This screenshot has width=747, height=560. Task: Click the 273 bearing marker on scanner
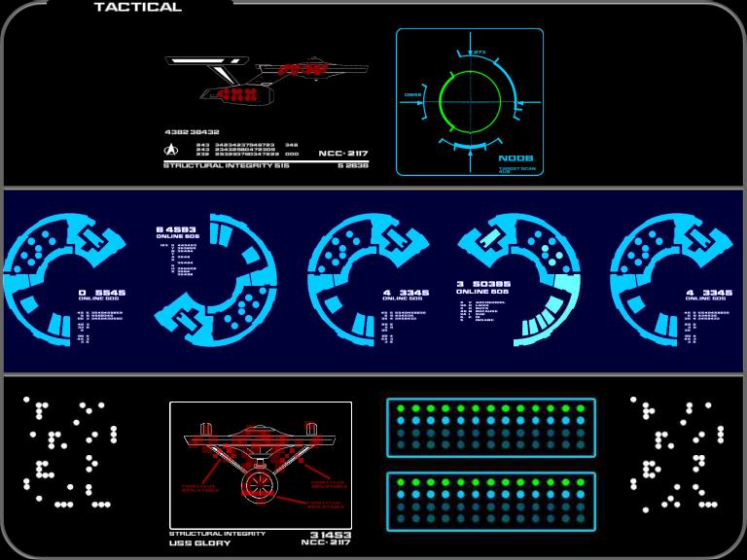click(x=480, y=52)
